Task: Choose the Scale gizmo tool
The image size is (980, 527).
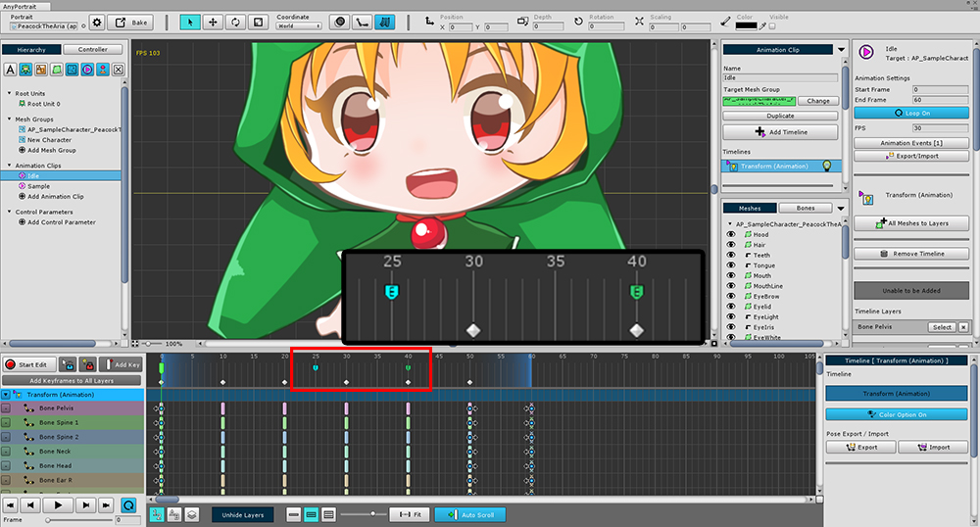Action: [258, 23]
